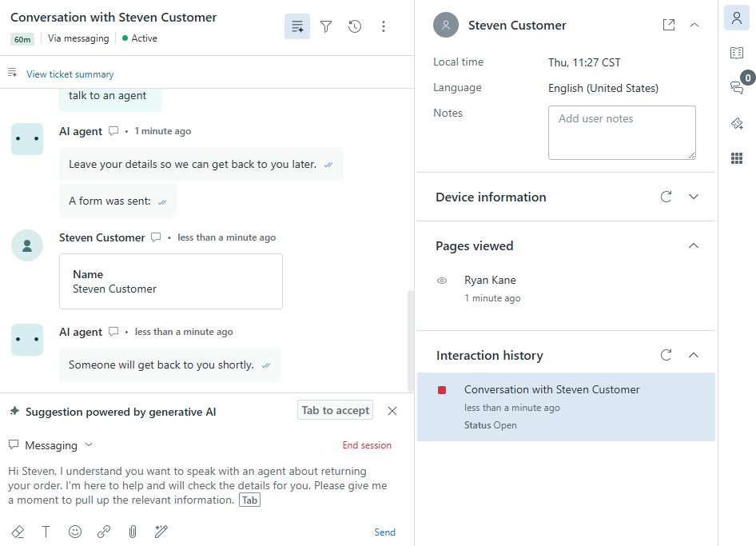Screen dimensions: 756x546
Task: Toggle visibility of Ryan Kane page view
Action: coord(442,281)
